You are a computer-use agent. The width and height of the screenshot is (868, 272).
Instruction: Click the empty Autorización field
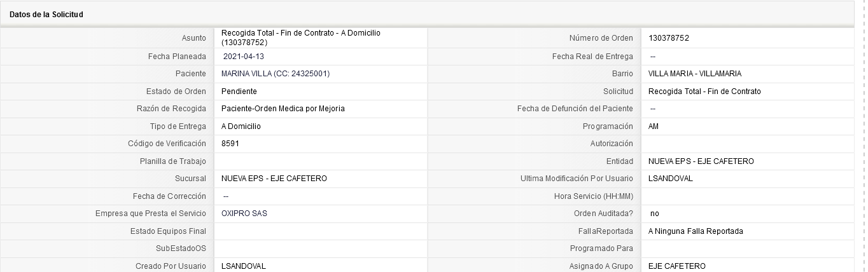747,144
